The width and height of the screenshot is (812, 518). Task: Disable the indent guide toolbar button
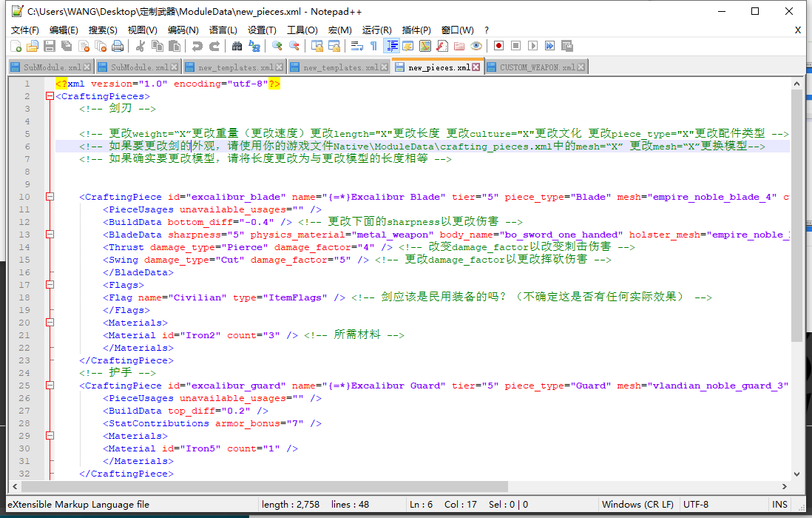(391, 46)
